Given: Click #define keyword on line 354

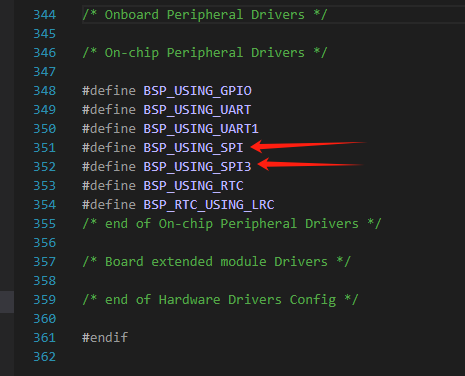Looking at the screenshot, I should click(x=109, y=205).
